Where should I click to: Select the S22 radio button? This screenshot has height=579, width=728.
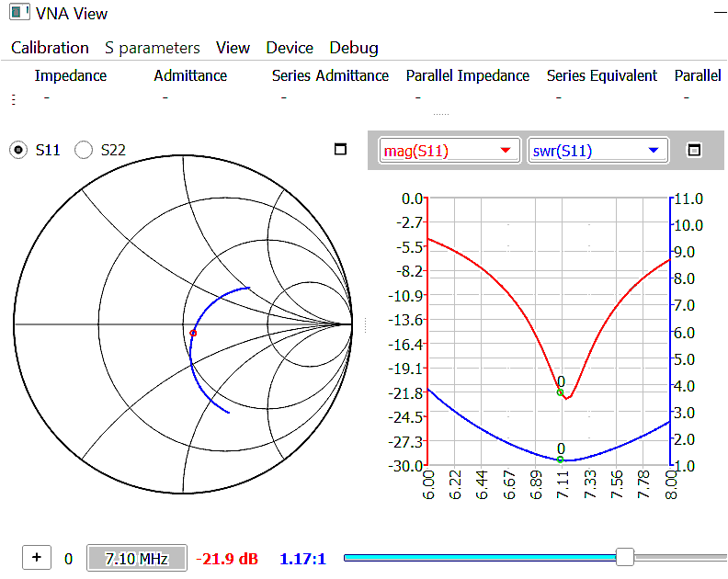point(84,150)
